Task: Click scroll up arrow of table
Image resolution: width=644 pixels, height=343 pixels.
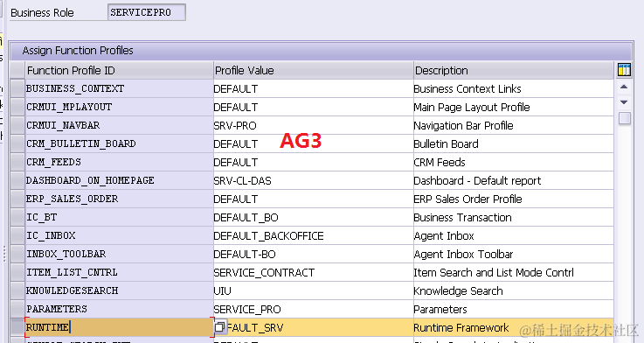Action: click(x=624, y=87)
